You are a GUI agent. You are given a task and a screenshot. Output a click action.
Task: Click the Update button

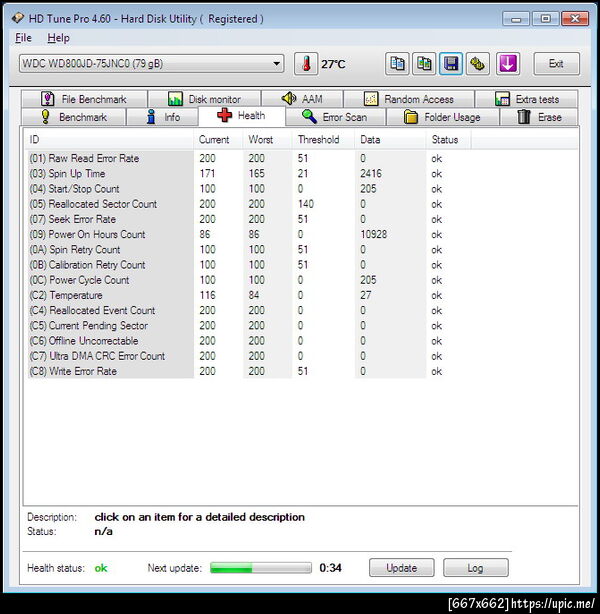point(401,568)
